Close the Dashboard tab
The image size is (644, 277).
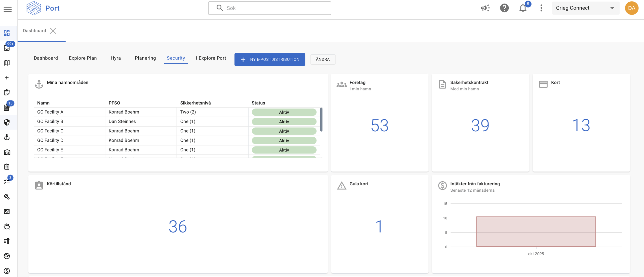pyautogui.click(x=53, y=31)
